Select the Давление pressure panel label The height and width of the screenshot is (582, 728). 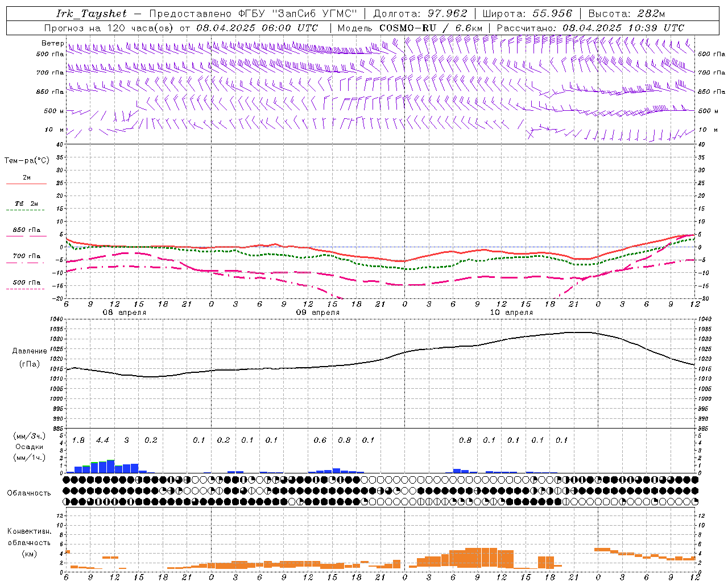[x=30, y=351]
